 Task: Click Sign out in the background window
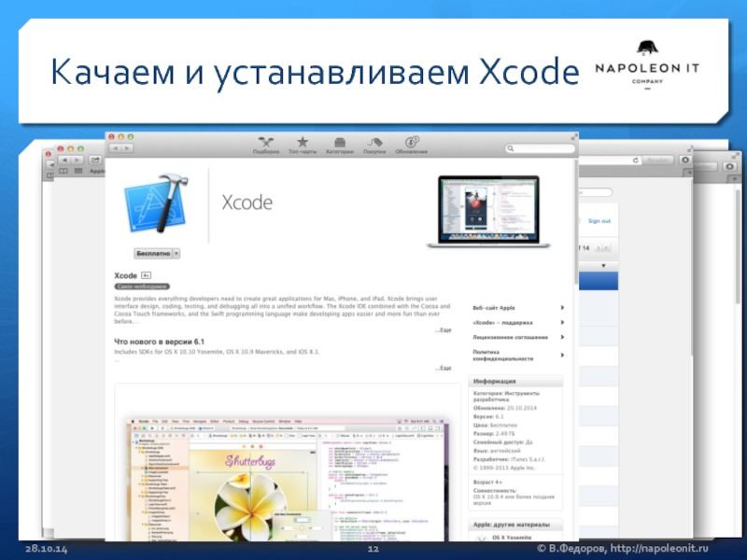(x=599, y=221)
